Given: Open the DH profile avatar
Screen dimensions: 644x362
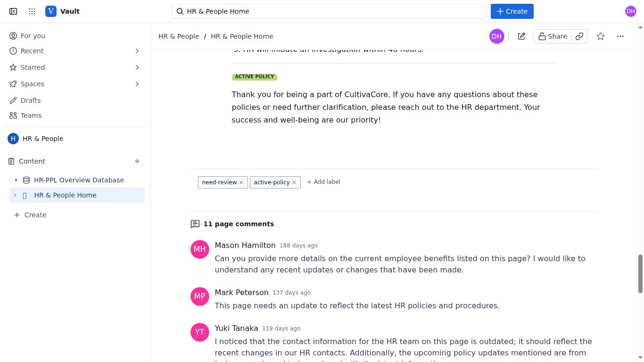Looking at the screenshot, I should (x=631, y=11).
